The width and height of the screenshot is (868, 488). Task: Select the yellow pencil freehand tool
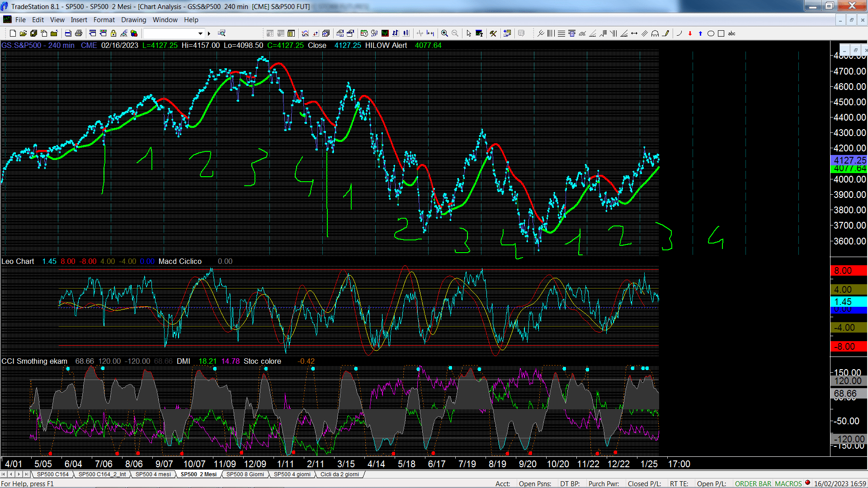665,33
